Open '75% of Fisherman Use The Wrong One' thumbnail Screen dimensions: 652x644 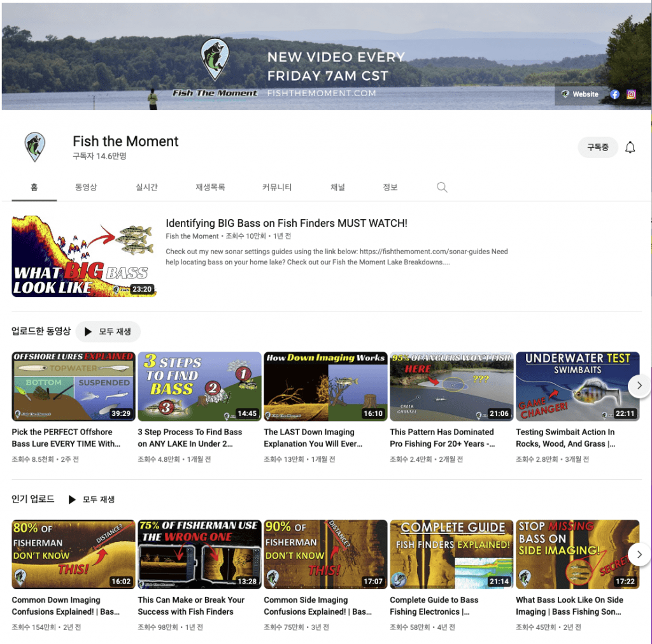199,554
